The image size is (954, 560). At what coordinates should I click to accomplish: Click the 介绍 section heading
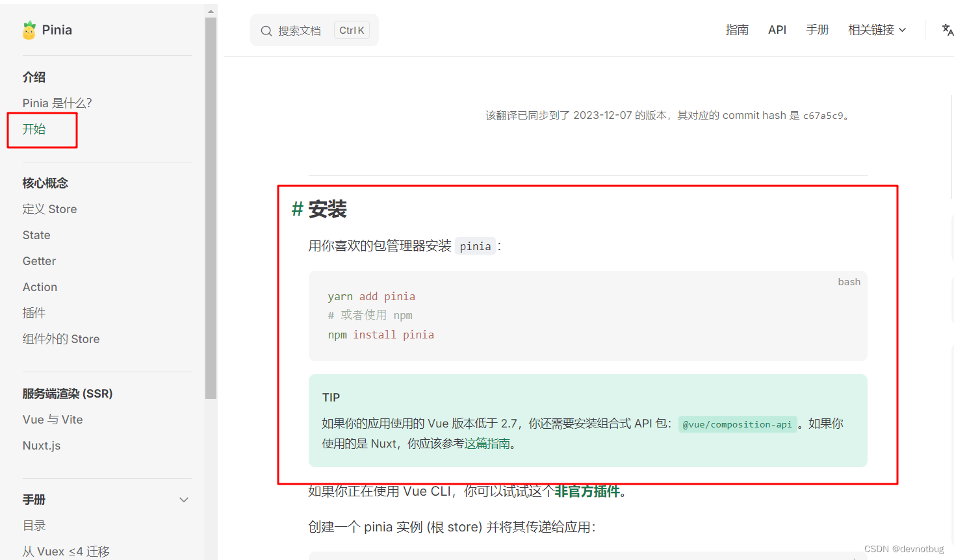[34, 77]
